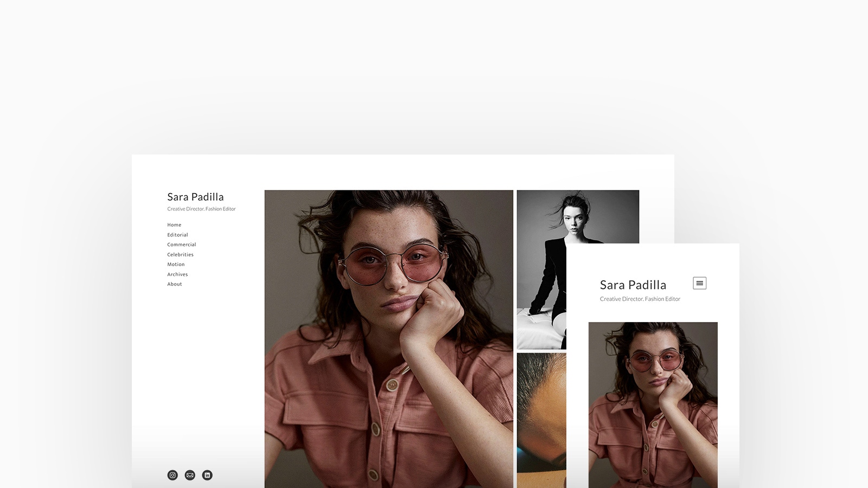The height and width of the screenshot is (488, 868).
Task: Navigate to the Celebrities page
Action: (180, 255)
